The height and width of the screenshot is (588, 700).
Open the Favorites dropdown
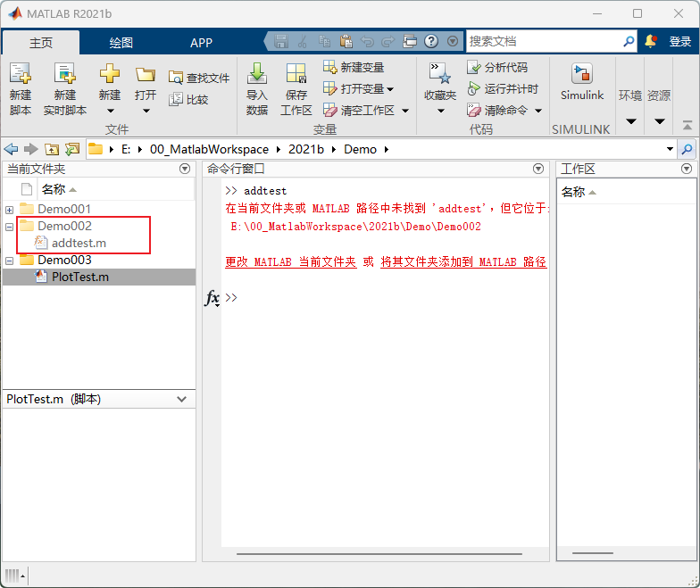tap(439, 112)
